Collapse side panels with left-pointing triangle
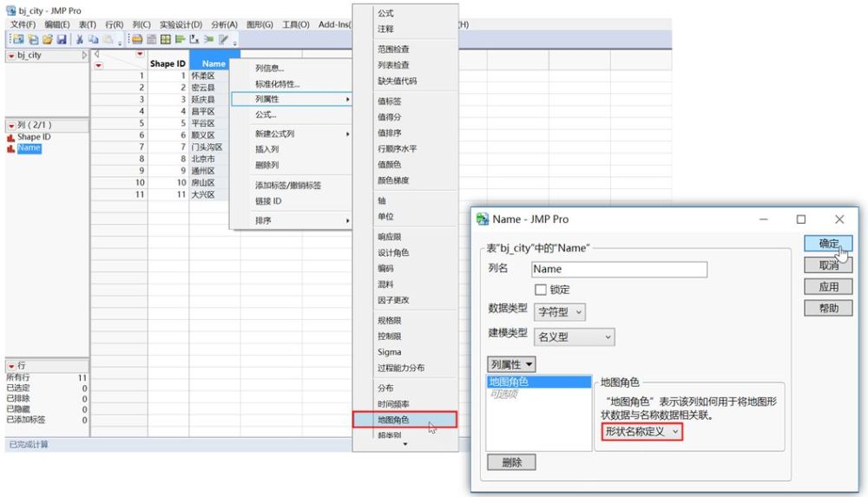 pyautogui.click(x=96, y=55)
